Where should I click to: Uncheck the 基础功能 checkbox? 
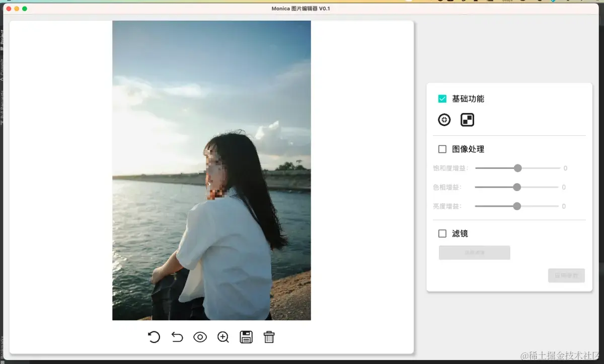442,99
